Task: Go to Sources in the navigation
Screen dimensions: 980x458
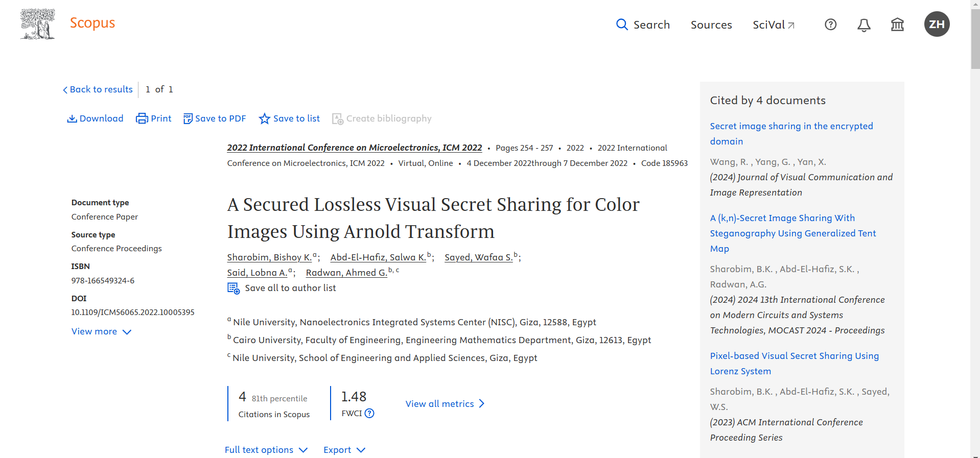Action: pos(711,25)
